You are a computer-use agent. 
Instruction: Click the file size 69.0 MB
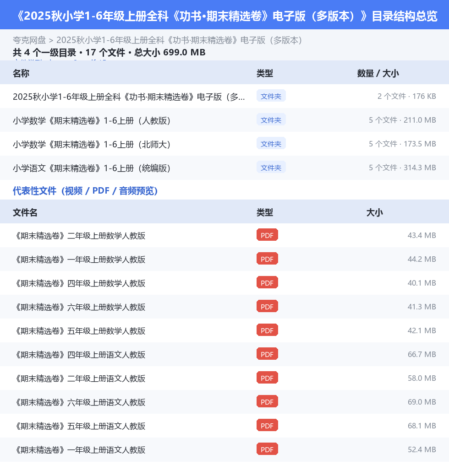click(422, 402)
